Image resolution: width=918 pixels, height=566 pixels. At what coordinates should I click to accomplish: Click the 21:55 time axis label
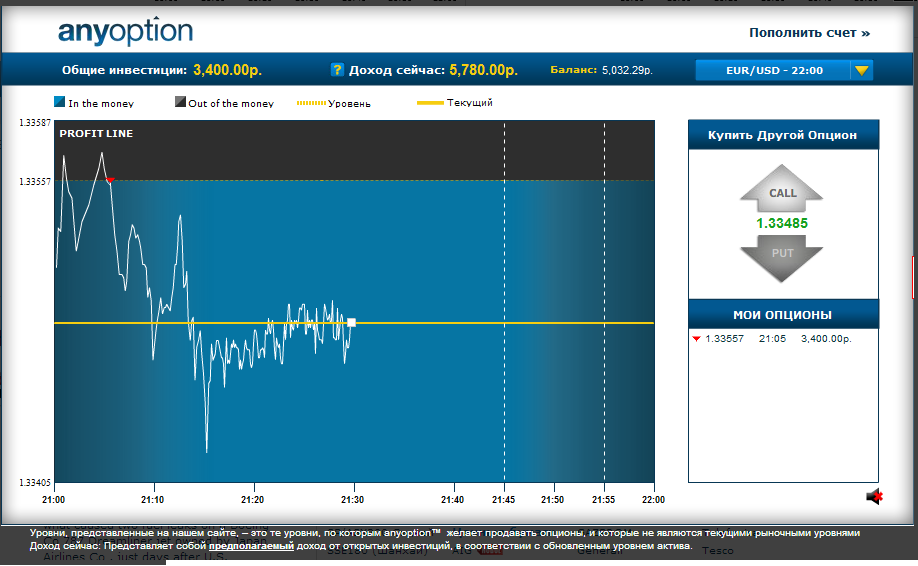(604, 499)
